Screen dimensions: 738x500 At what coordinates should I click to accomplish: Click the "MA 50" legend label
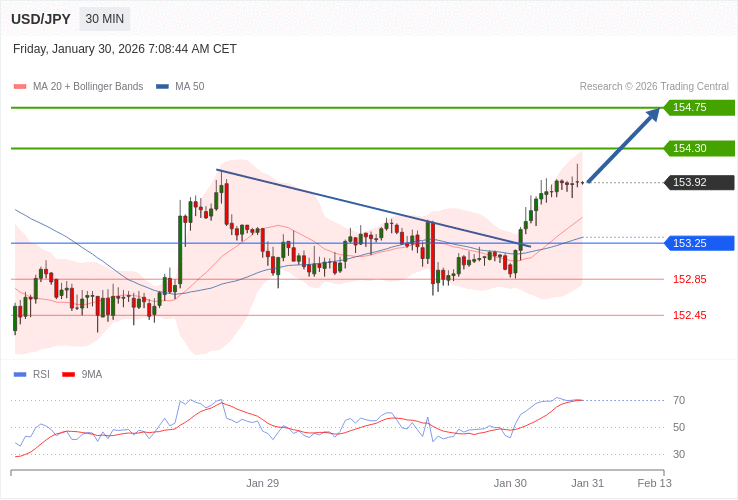coord(190,87)
